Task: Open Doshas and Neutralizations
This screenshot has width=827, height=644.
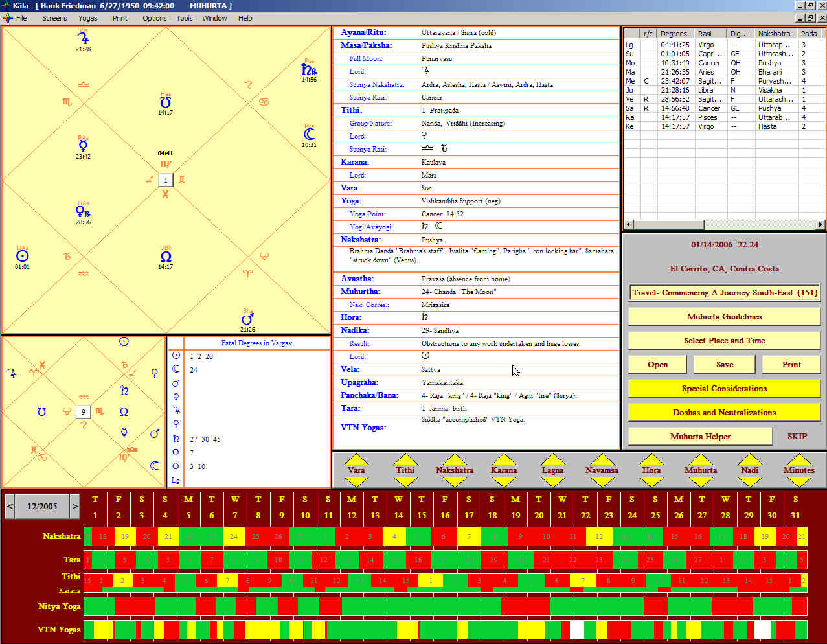Action: click(x=724, y=413)
